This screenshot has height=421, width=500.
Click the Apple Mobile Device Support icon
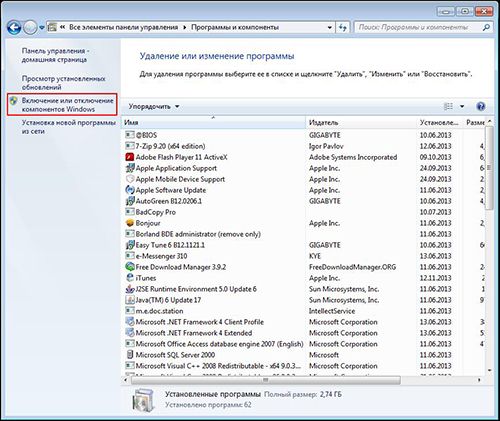(130, 179)
